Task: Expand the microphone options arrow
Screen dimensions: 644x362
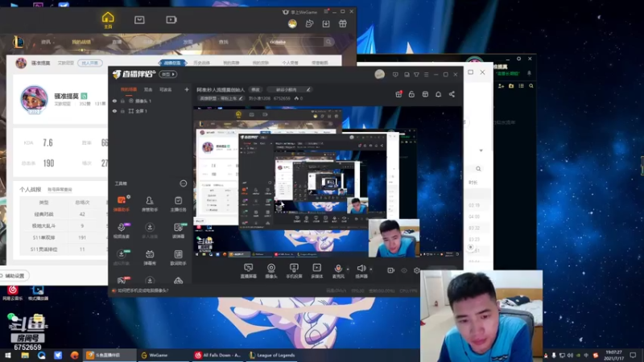Action: tap(348, 269)
